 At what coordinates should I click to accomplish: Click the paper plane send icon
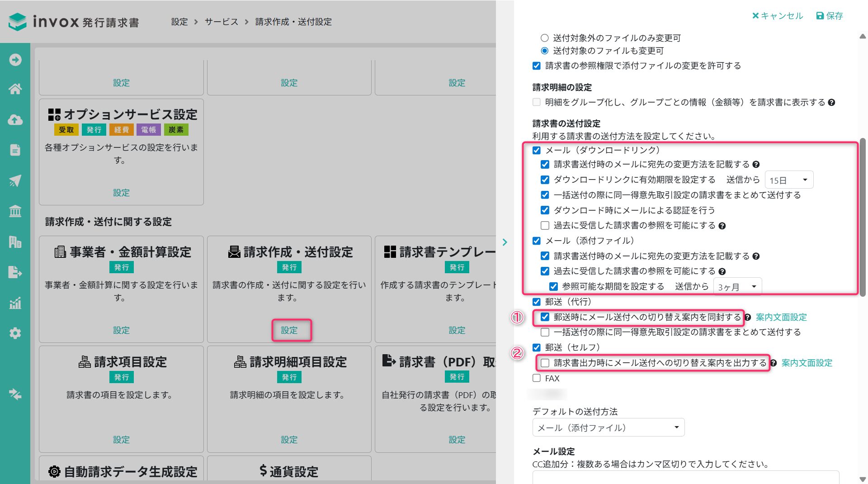pos(15,180)
